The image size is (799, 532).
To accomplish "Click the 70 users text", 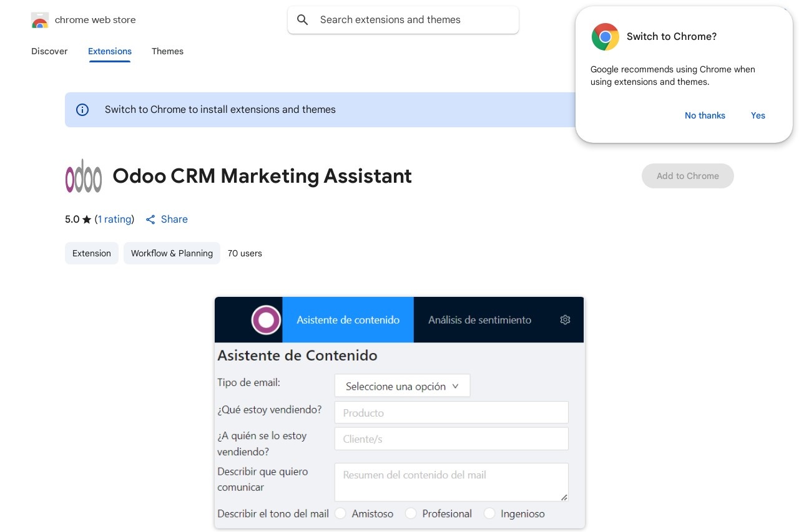I will pos(245,253).
